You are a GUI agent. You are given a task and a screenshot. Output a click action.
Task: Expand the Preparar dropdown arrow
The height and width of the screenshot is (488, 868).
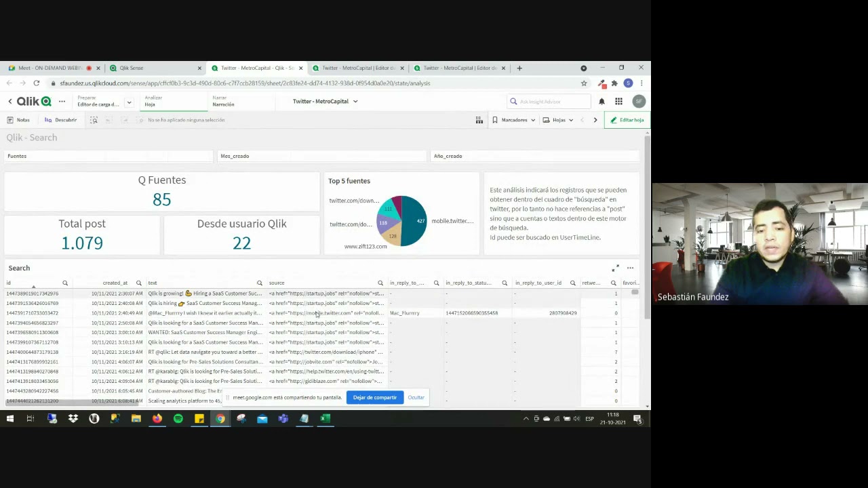coord(129,102)
